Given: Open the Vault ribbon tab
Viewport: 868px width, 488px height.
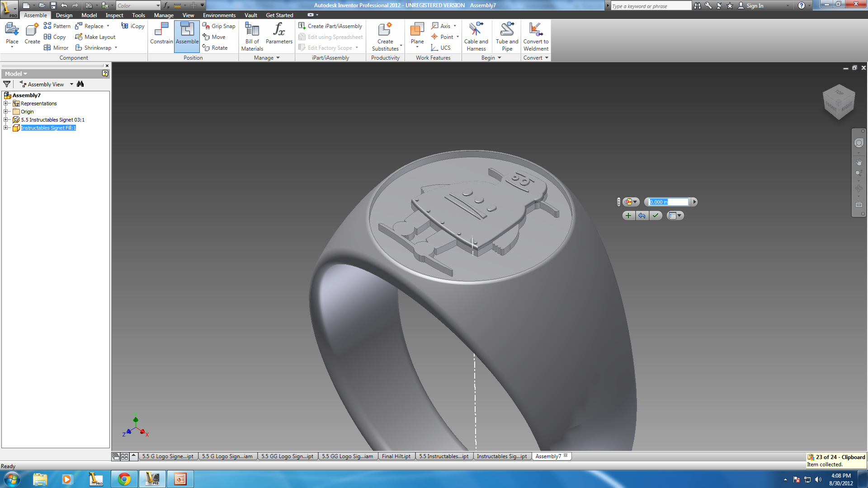Looking at the screenshot, I should tap(251, 15).
